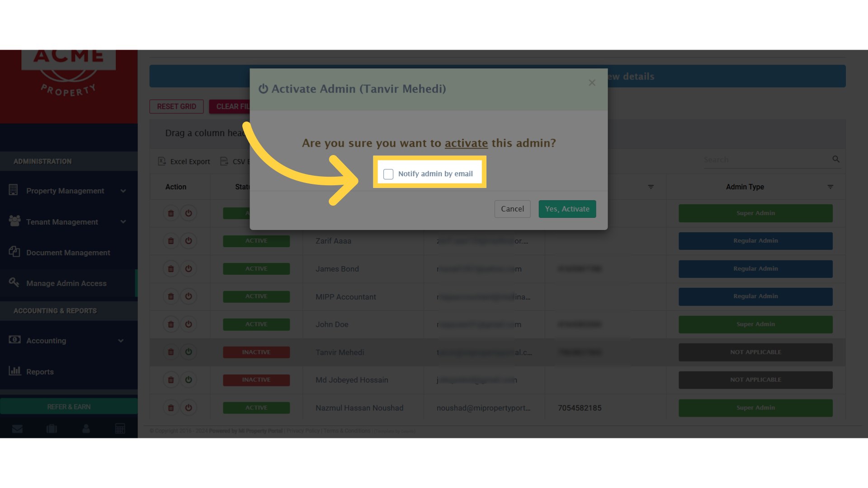Click the Admin Type column header
The height and width of the screenshot is (488, 868).
click(745, 187)
